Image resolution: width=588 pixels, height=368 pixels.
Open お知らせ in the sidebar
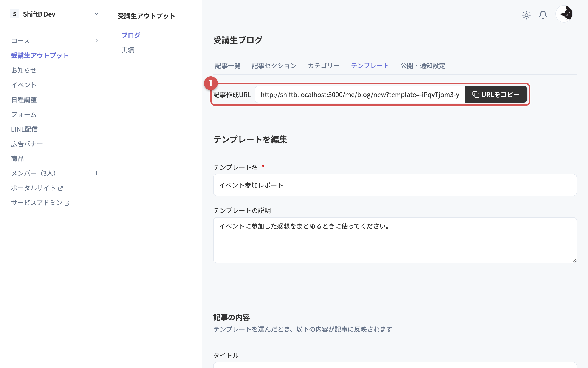point(24,70)
